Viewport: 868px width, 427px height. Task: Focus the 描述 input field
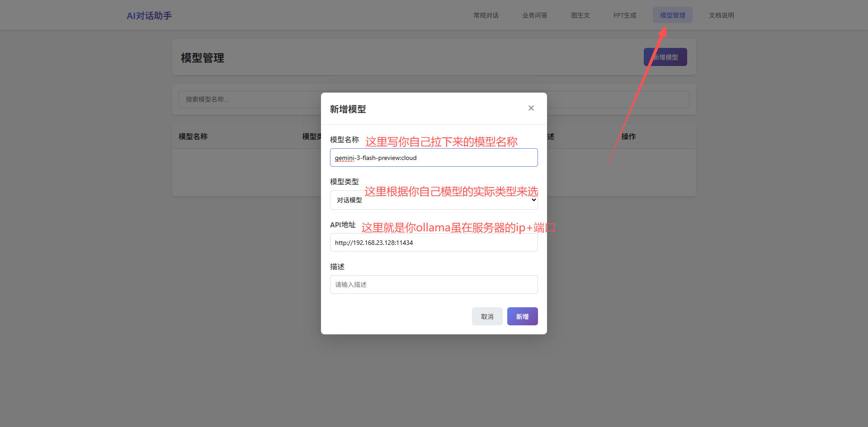[434, 285]
